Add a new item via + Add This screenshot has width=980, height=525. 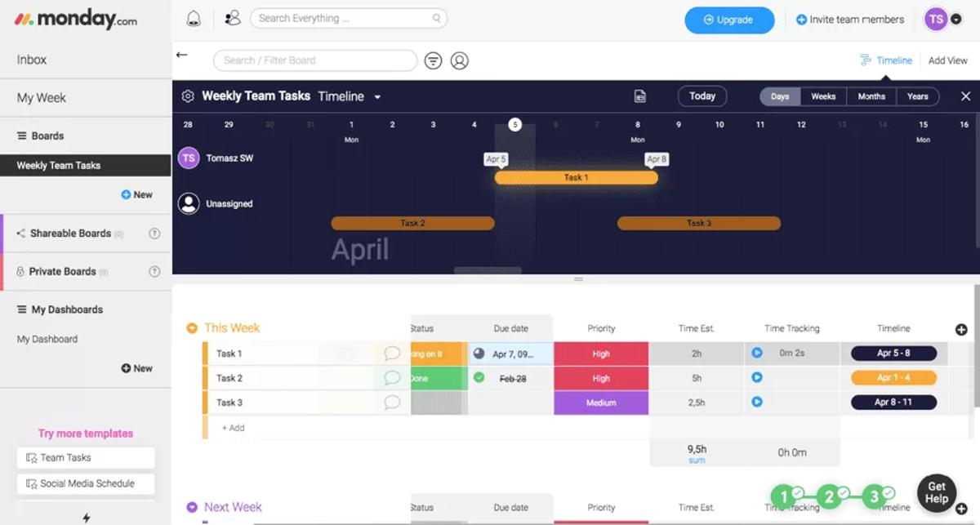click(x=233, y=428)
